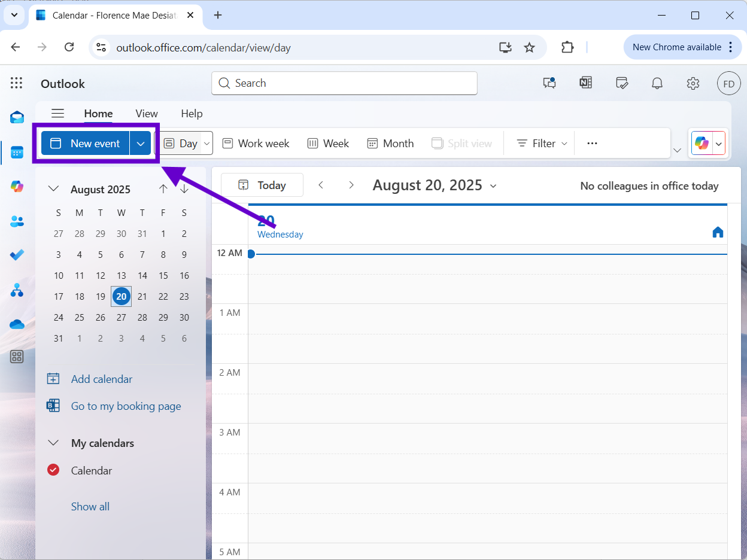Image resolution: width=747 pixels, height=560 pixels.
Task: Open OneDrive cloud app
Action: pyautogui.click(x=17, y=324)
